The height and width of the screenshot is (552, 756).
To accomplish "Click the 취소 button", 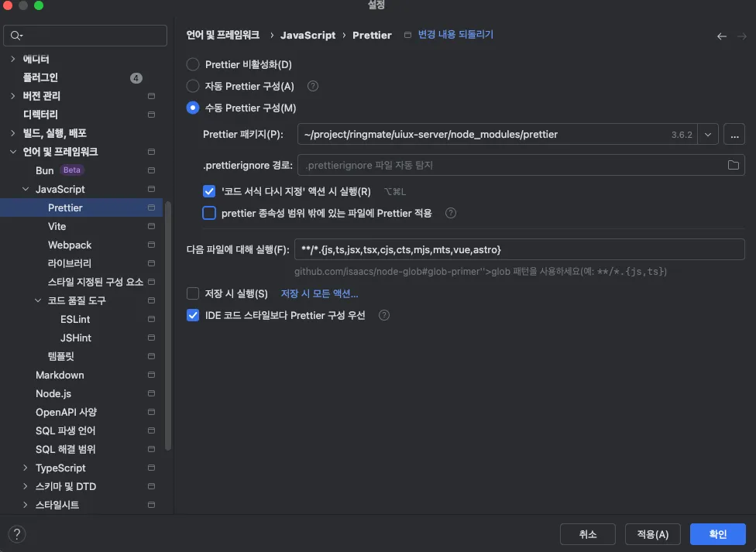I will 588,534.
